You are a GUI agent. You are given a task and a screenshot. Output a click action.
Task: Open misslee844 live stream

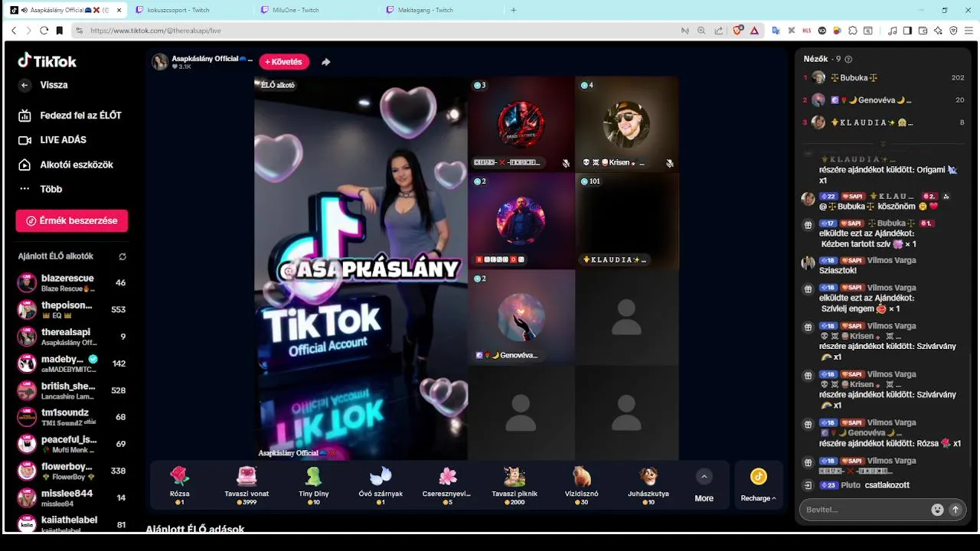click(72, 497)
